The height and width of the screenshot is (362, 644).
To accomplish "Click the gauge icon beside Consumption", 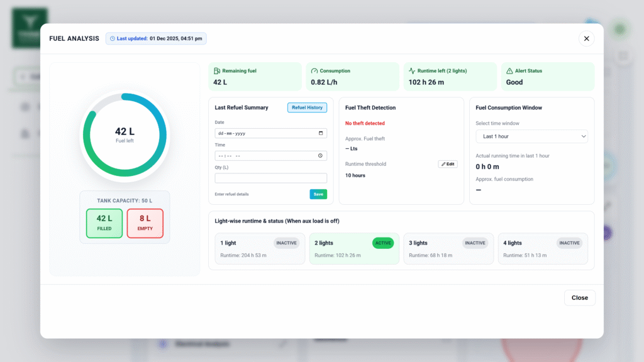I will coord(314,71).
